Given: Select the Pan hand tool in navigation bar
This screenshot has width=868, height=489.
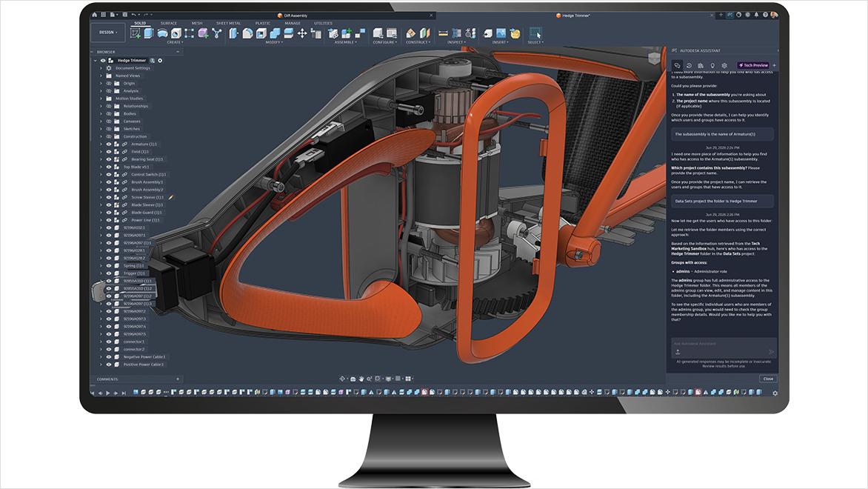Looking at the screenshot, I should coord(361,379).
